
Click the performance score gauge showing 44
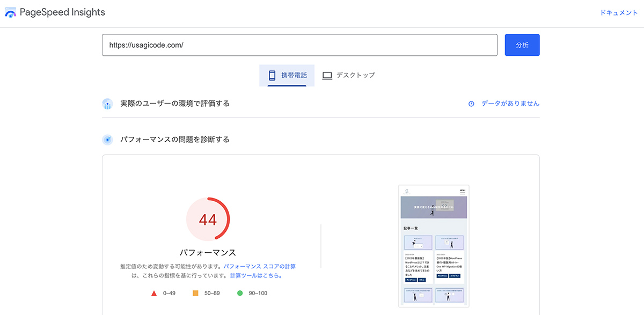(x=208, y=219)
